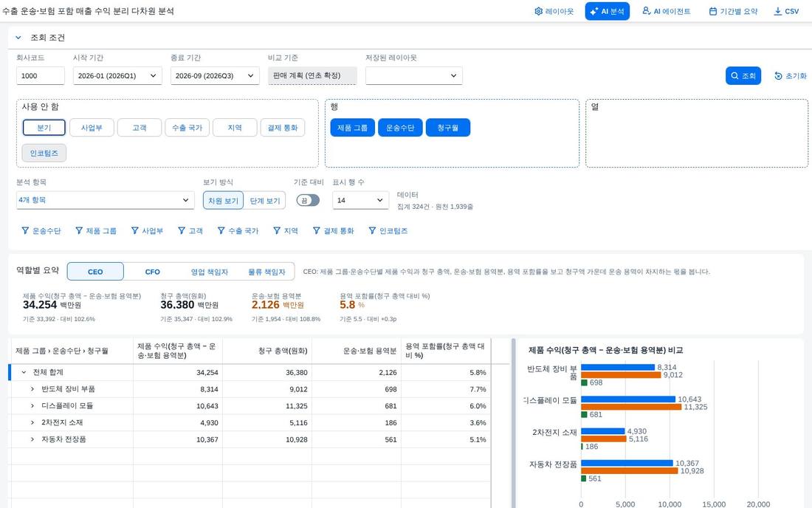Select the 지역 dimension chip
This screenshot has height=508, width=812.
point(235,128)
